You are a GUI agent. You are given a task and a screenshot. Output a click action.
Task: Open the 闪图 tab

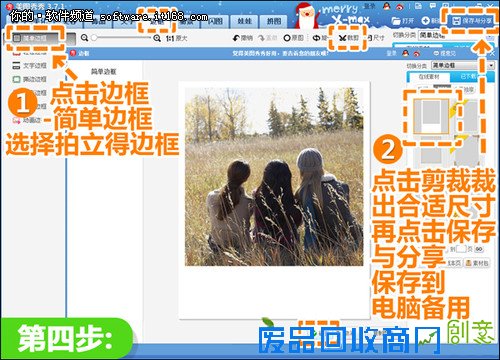point(215,22)
